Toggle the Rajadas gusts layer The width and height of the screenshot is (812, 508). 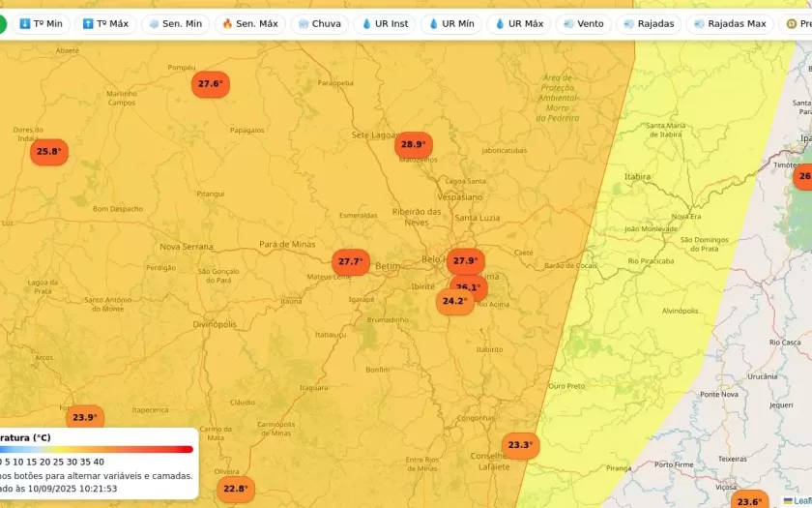tap(649, 23)
